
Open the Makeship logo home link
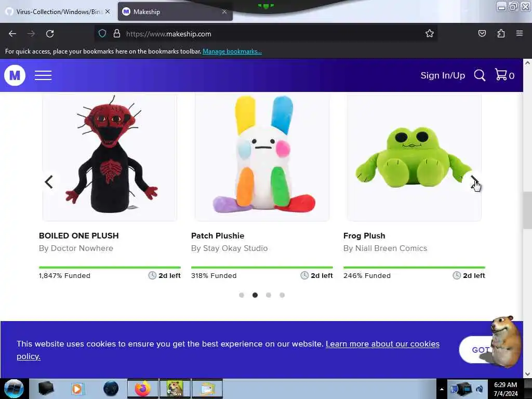[15, 75]
